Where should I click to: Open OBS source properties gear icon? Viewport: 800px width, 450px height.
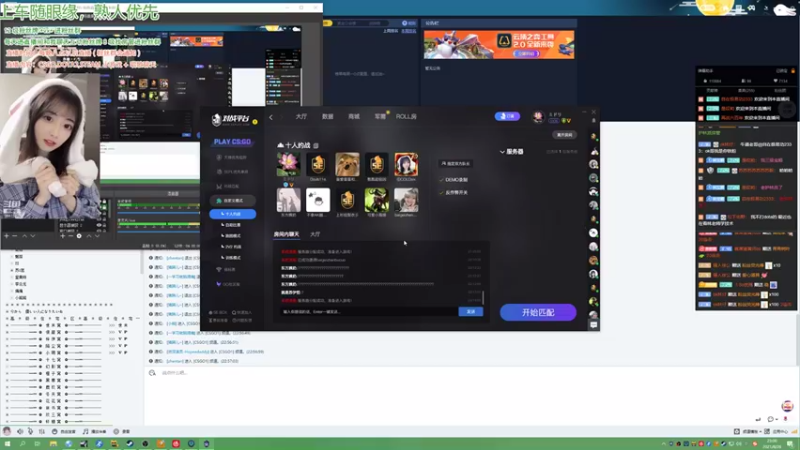79,236
